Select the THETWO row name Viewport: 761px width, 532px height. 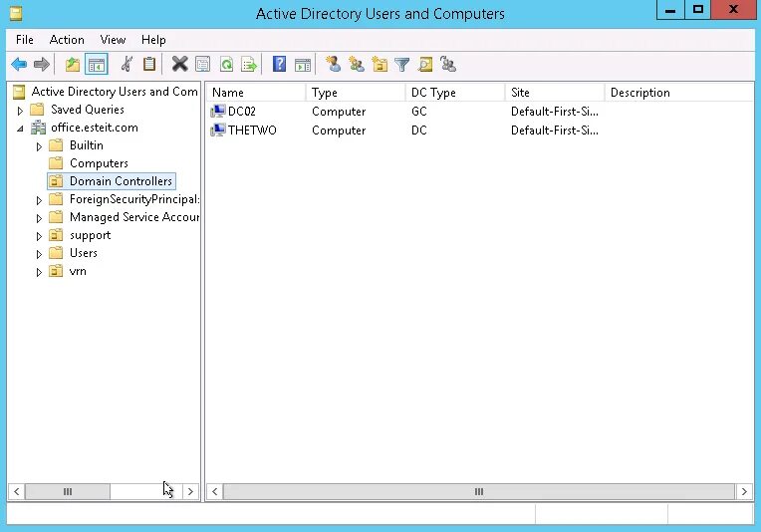[x=252, y=131]
